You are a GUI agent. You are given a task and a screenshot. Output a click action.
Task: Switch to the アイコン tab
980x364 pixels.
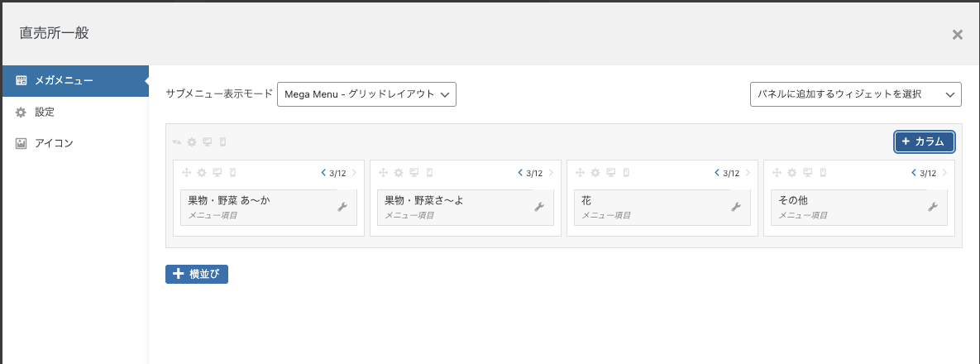click(x=75, y=143)
